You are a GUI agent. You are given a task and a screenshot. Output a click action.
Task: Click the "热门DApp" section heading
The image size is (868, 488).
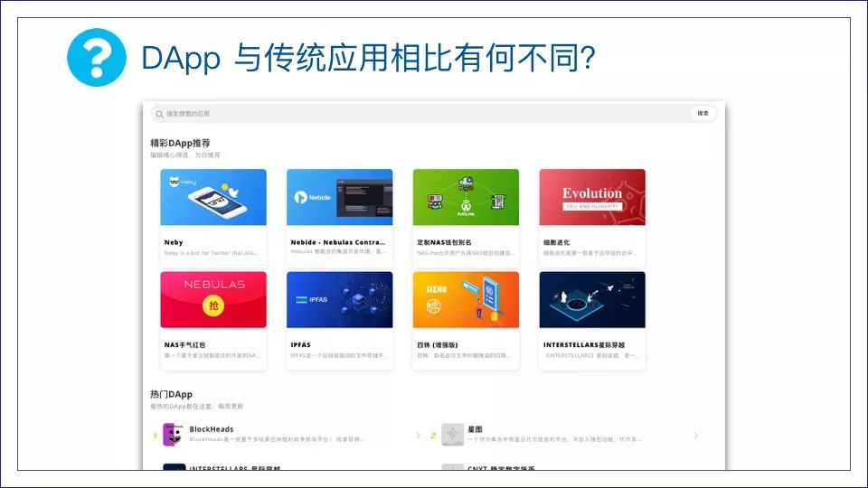(x=171, y=394)
